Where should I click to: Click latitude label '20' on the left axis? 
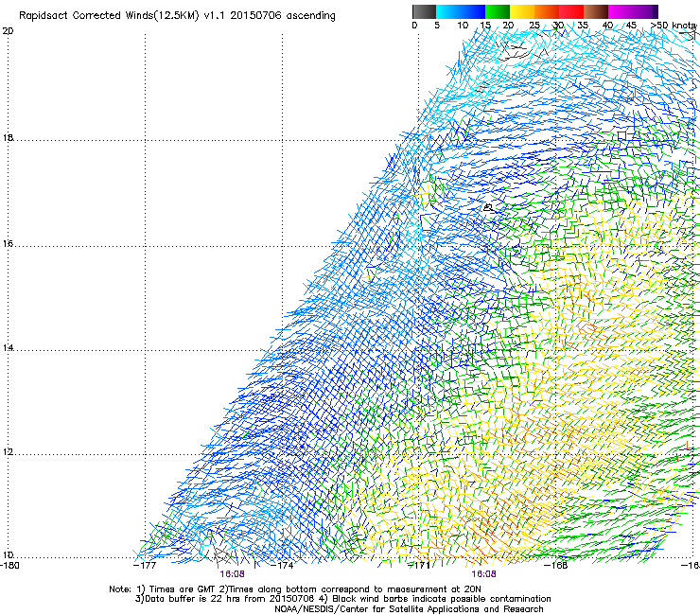(x=8, y=31)
